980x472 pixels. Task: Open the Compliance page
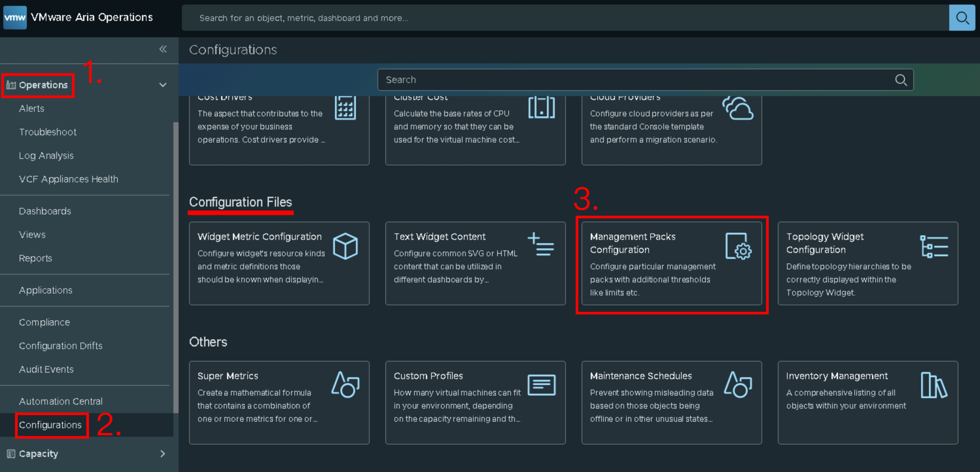[44, 322]
